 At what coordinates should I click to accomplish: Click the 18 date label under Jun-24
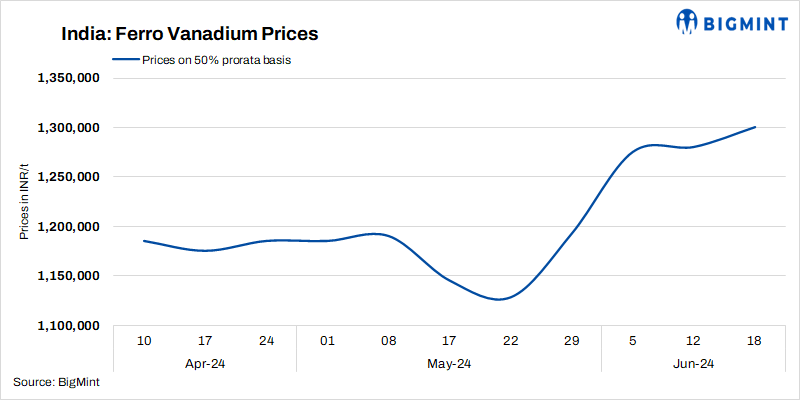pyautogui.click(x=754, y=342)
